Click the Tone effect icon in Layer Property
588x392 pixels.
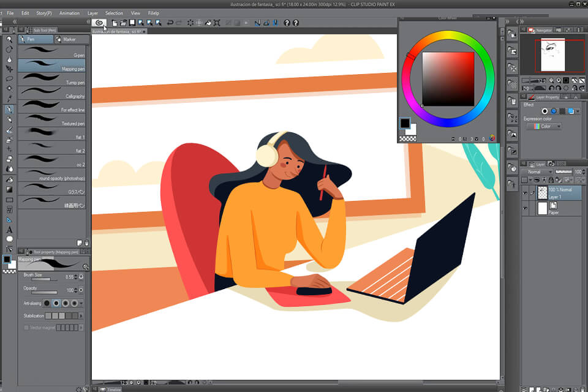point(562,111)
